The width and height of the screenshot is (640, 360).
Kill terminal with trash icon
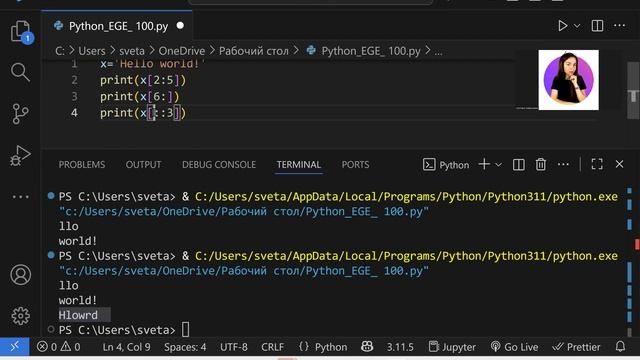[x=541, y=164]
